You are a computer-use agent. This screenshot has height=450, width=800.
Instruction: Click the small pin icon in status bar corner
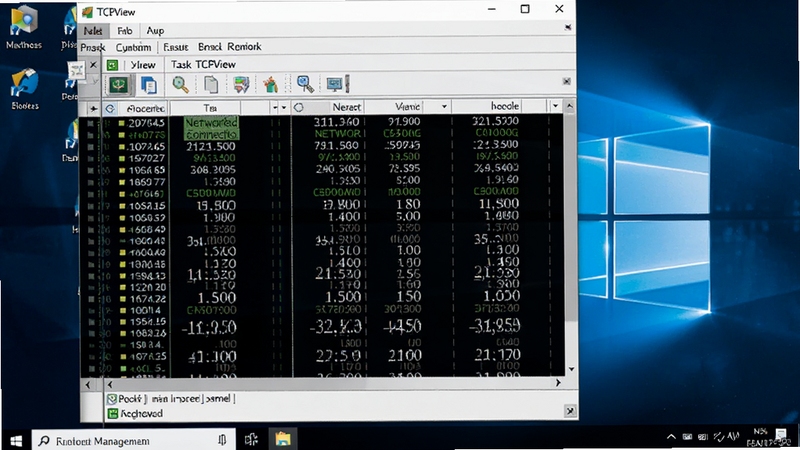pos(570,411)
